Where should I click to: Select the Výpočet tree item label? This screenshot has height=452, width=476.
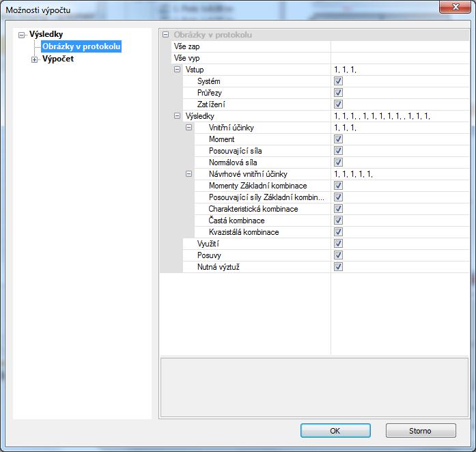coord(57,59)
